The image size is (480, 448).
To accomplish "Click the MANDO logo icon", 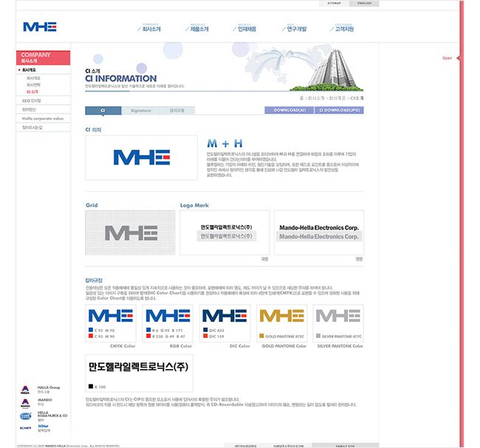I will pyautogui.click(x=25, y=403).
